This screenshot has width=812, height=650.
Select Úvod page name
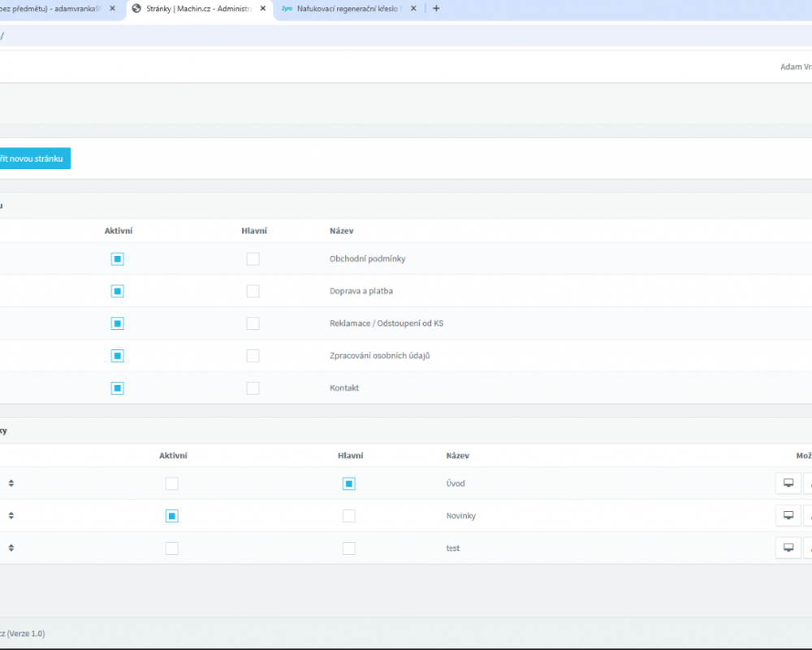(x=456, y=483)
